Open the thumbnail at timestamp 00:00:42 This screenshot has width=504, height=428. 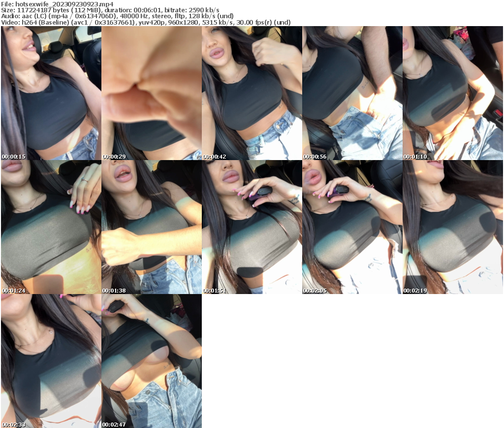click(x=252, y=94)
